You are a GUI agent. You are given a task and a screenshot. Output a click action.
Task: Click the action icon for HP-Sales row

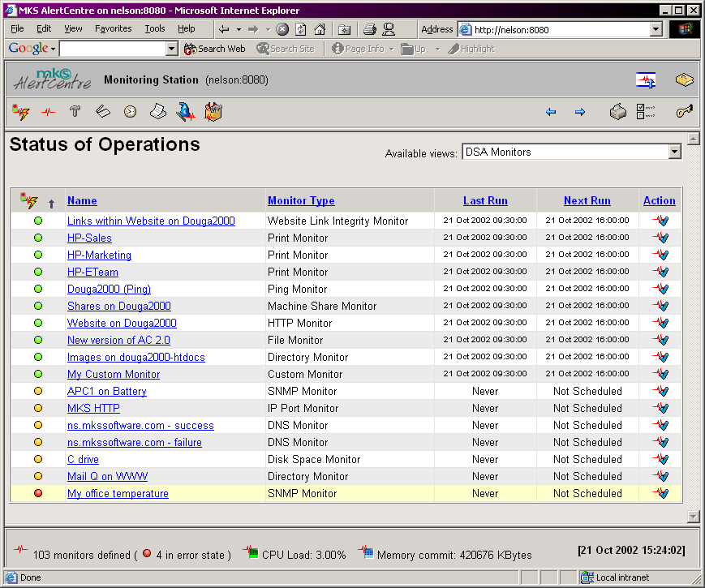(662, 238)
